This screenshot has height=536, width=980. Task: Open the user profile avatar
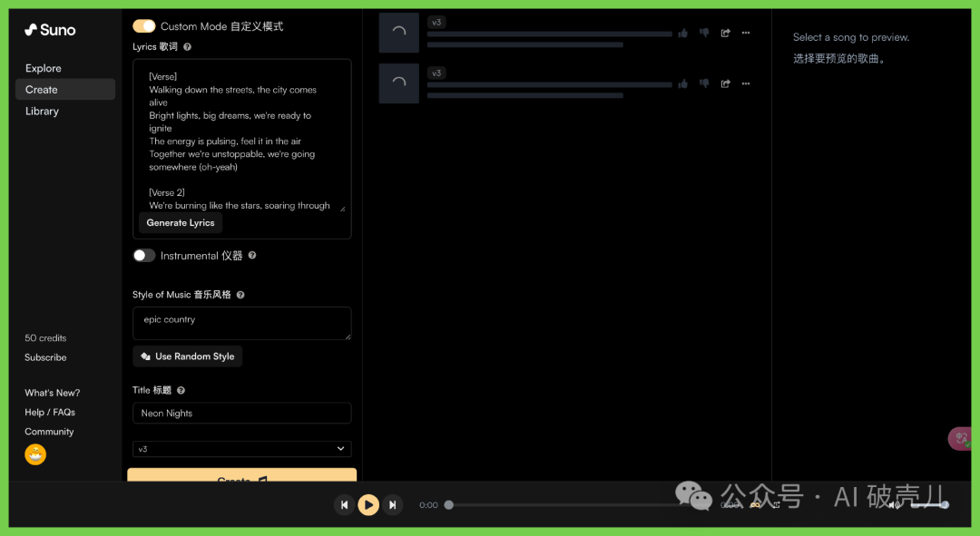35,454
